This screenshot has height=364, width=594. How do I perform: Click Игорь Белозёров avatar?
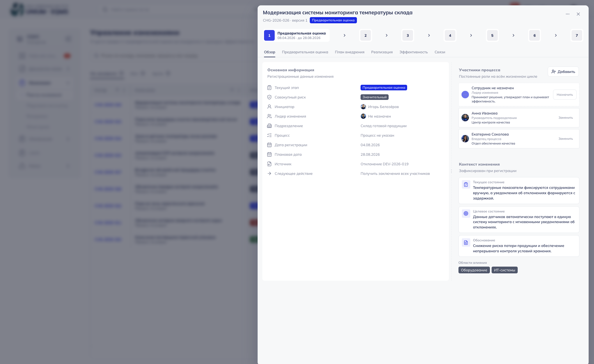click(x=363, y=107)
